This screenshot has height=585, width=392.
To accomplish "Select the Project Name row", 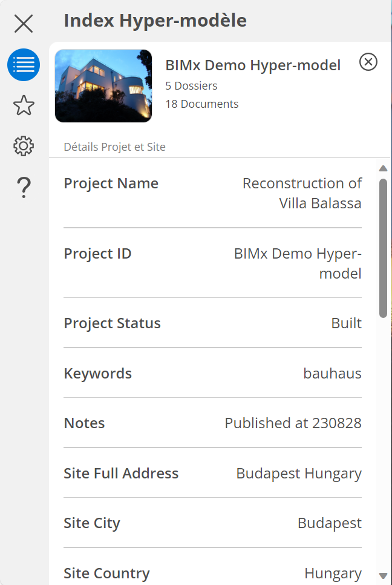I will 212,193.
